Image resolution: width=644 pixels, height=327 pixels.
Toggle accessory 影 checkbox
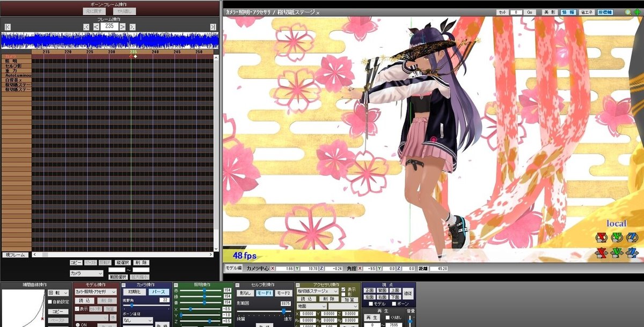[x=343, y=294]
